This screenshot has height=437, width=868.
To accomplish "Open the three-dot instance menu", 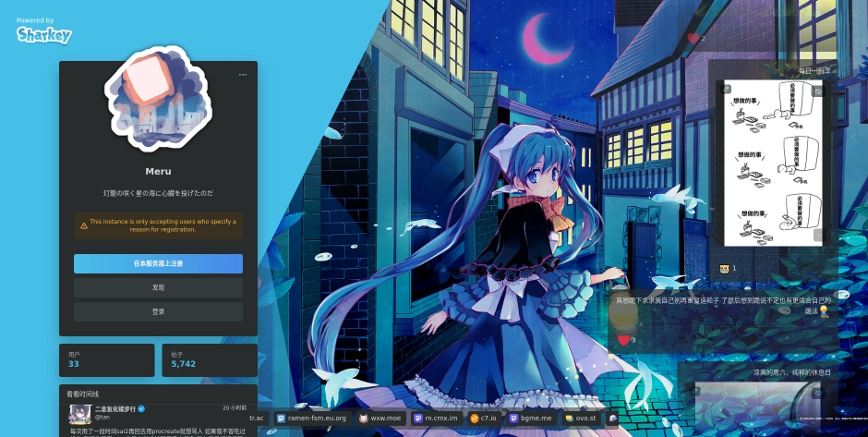I will 243,74.
